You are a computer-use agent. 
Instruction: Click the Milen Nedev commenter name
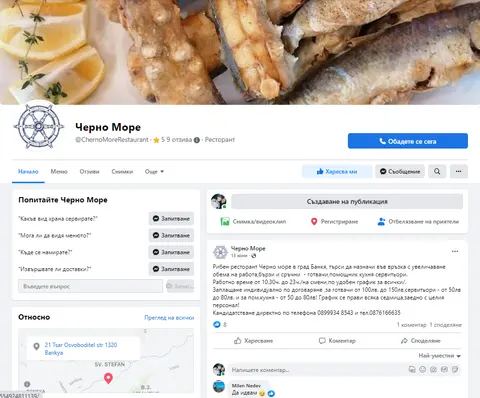(x=246, y=386)
